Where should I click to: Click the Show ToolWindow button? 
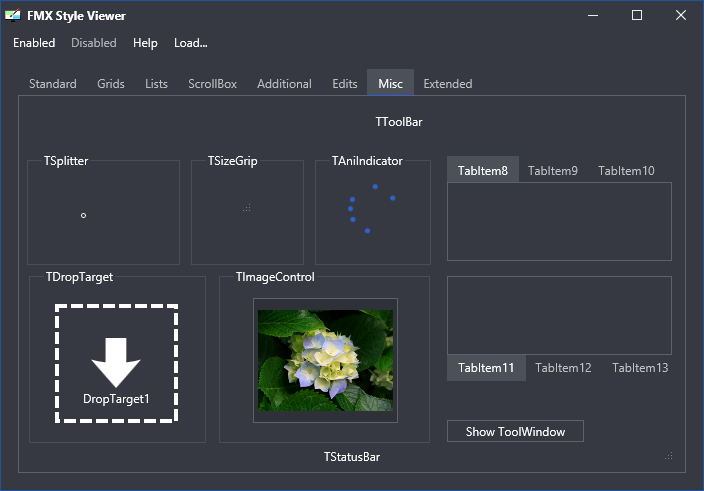515,431
